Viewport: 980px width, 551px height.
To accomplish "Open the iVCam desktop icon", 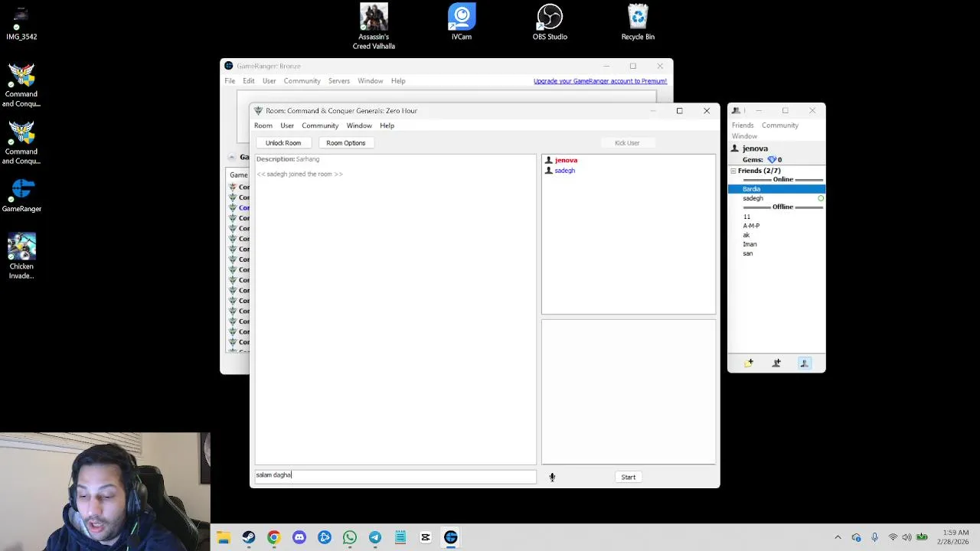I will tap(462, 22).
